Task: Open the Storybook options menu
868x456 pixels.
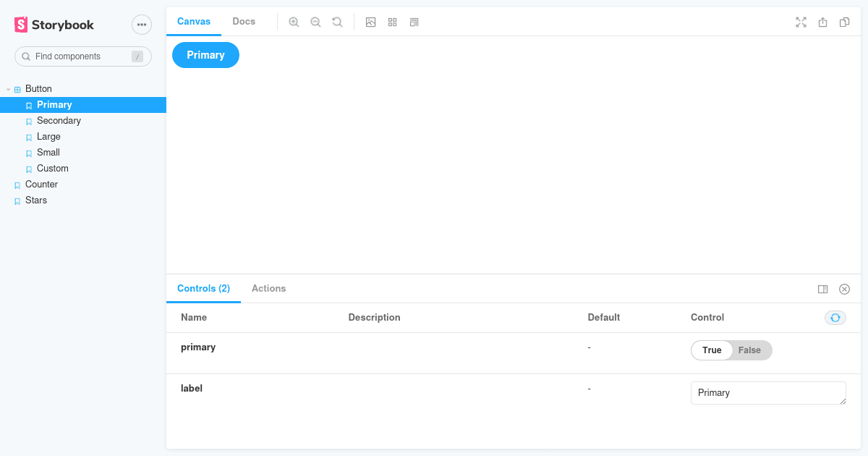Action: click(142, 24)
